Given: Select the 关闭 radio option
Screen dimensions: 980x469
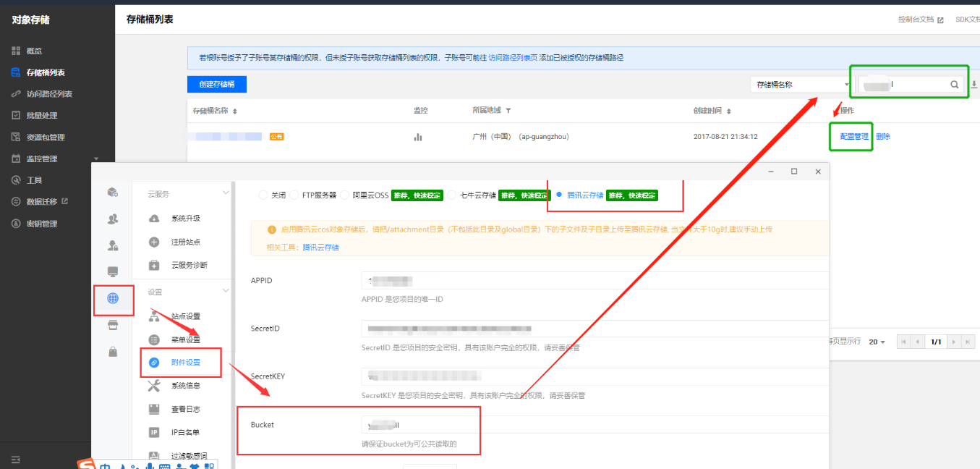Looking at the screenshot, I should tap(264, 195).
